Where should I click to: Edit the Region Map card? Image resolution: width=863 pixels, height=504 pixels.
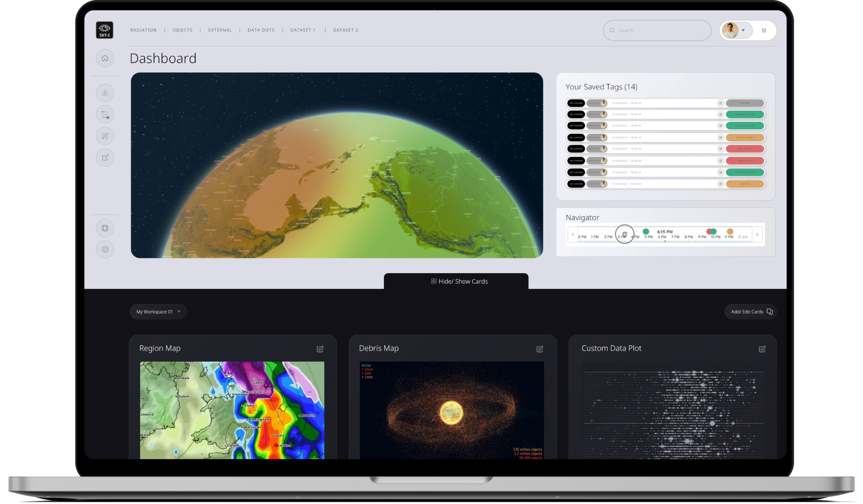click(320, 349)
